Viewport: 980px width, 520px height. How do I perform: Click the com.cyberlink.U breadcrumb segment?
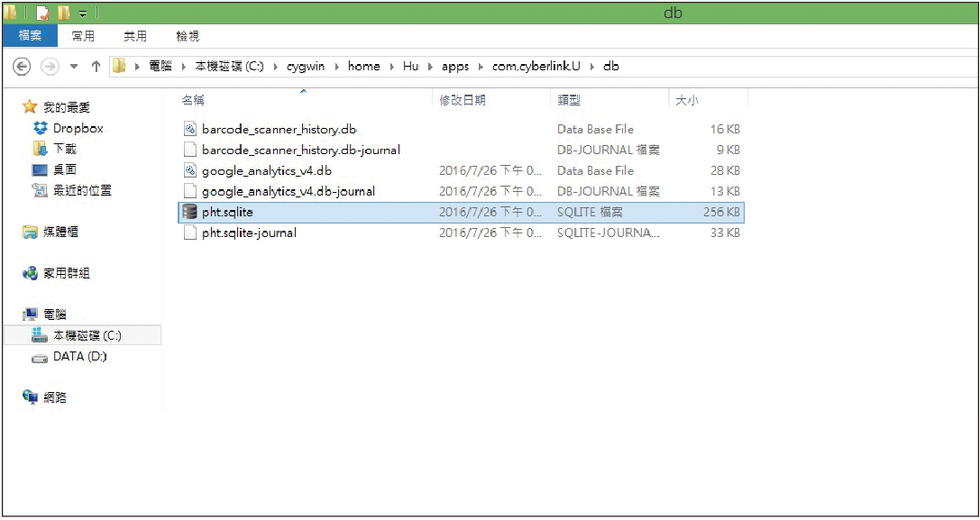(536, 67)
